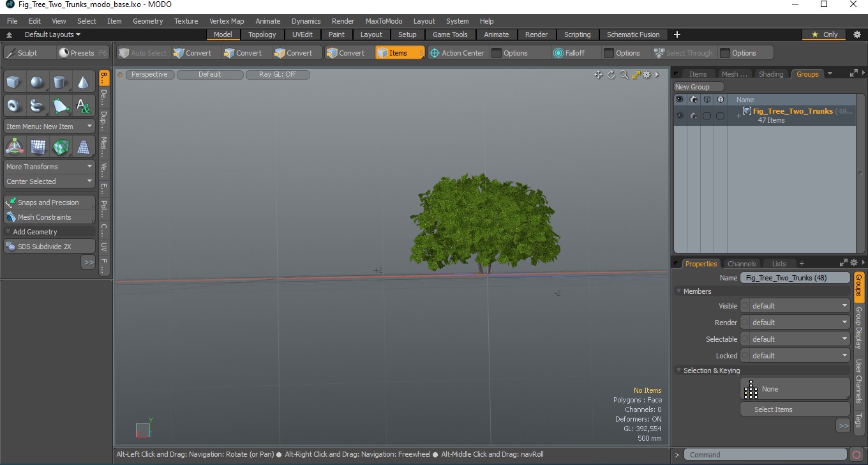Image resolution: width=868 pixels, height=465 pixels.
Task: Expand Fig_Tree_Two_Trunks group with plus
Action: click(738, 116)
